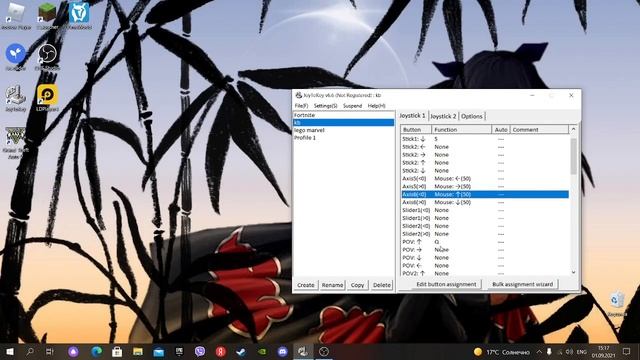Open Yandex Browser from taskbar
The width and height of the screenshot is (640, 360).
point(221,351)
